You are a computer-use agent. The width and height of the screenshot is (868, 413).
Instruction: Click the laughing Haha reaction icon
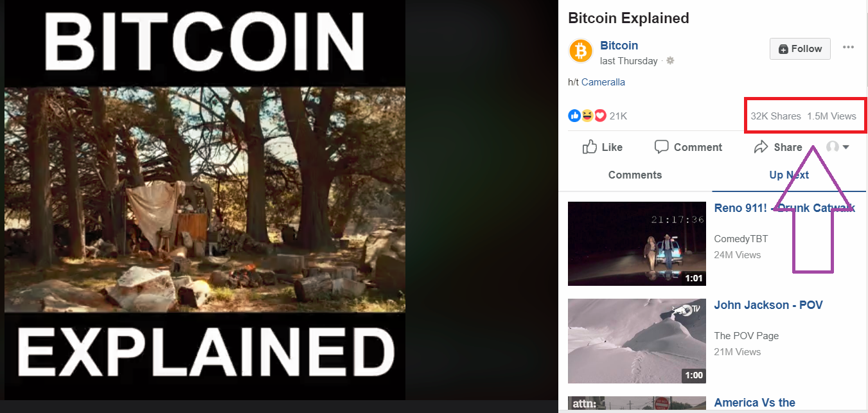pos(587,116)
